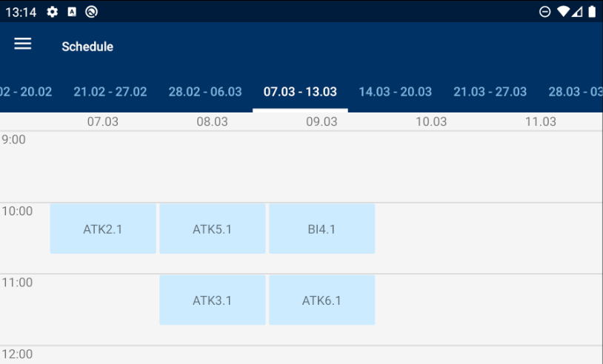Switch to the 28.02 - 06.03 week tab

(205, 92)
